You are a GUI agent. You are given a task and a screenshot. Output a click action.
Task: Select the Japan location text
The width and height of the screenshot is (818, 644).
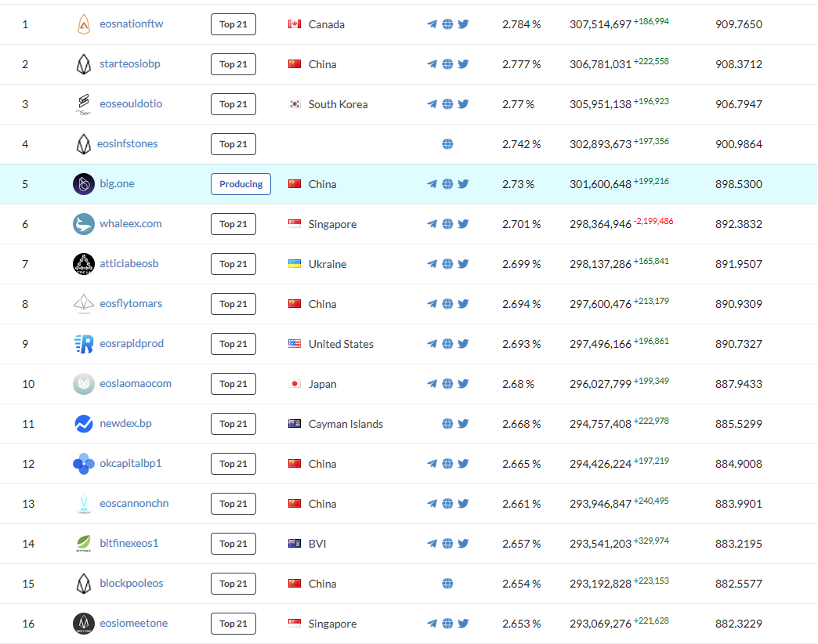[x=322, y=385]
